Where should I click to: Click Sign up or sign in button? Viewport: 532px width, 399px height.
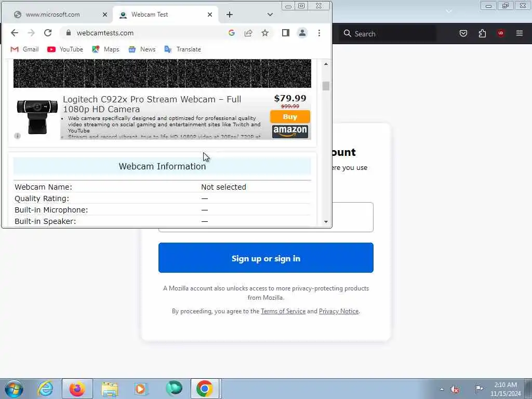click(x=265, y=258)
